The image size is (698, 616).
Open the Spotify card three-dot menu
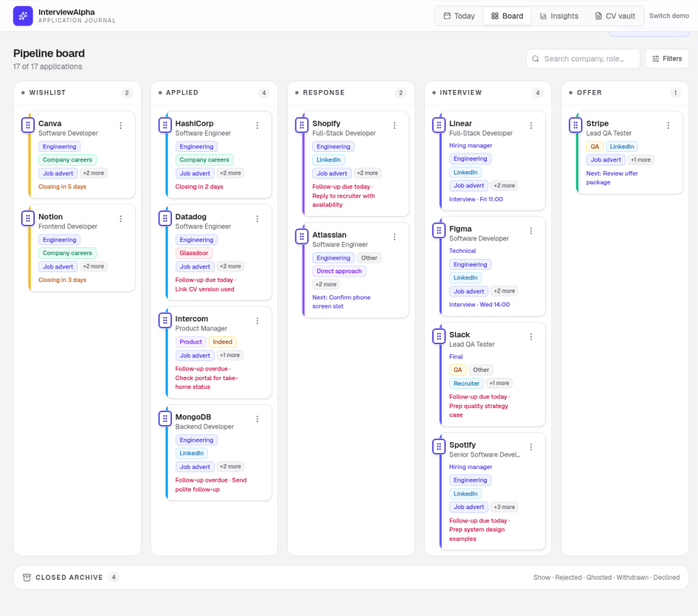[x=531, y=447]
